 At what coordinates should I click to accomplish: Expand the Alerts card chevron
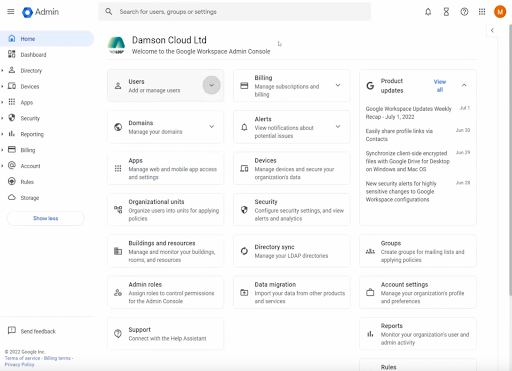(x=338, y=127)
